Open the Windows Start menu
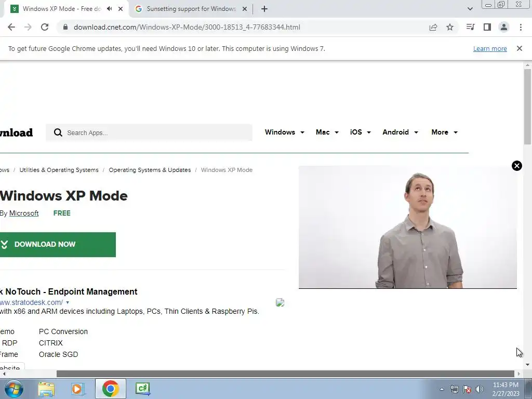The width and height of the screenshot is (532, 399). (x=14, y=389)
